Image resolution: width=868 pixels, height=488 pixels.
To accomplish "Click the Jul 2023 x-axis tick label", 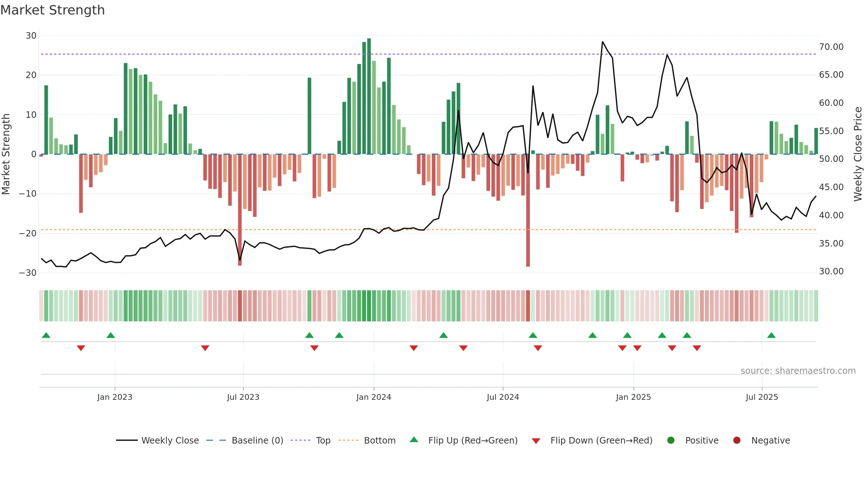I will [x=243, y=397].
